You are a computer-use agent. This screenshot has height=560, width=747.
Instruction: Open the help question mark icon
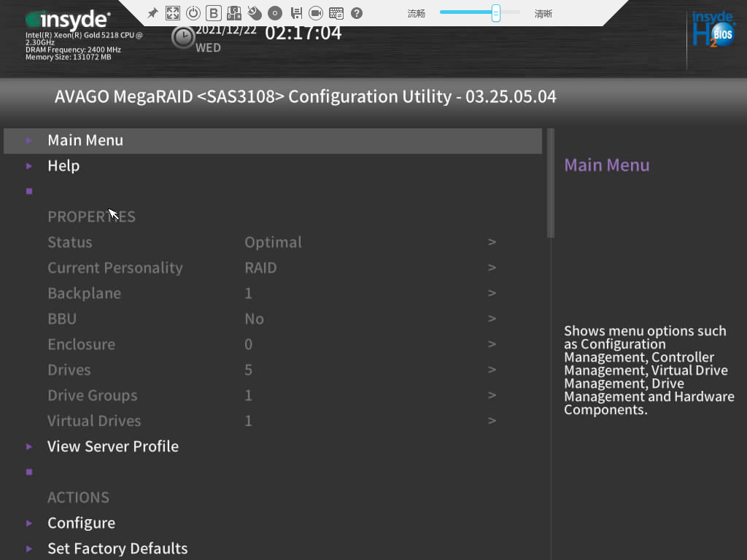(357, 13)
